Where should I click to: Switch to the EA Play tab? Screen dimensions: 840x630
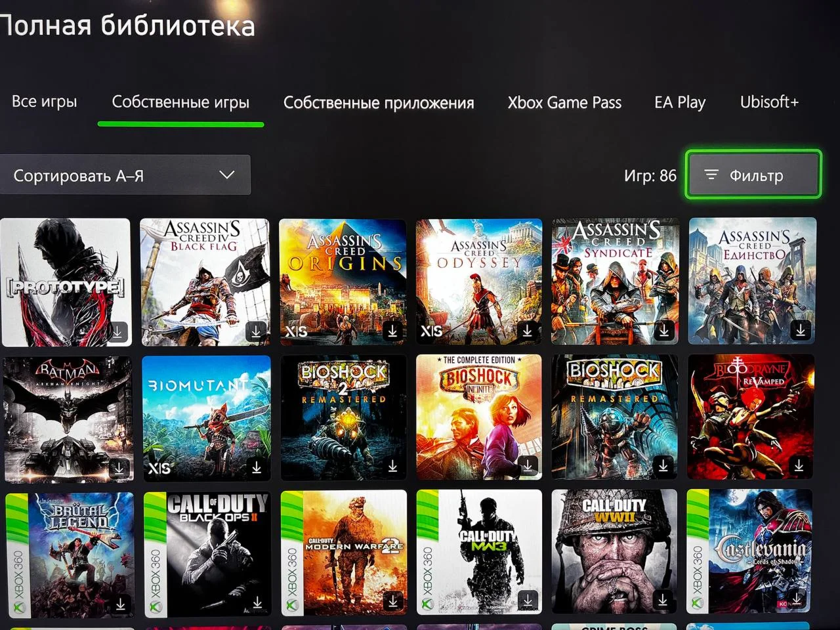click(679, 102)
